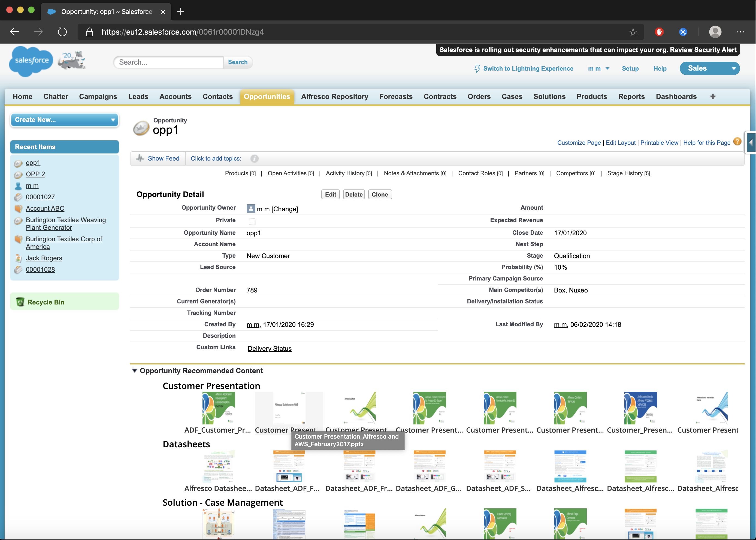Click the browser profile avatar icon
Viewport: 756px width, 540px height.
pos(715,32)
